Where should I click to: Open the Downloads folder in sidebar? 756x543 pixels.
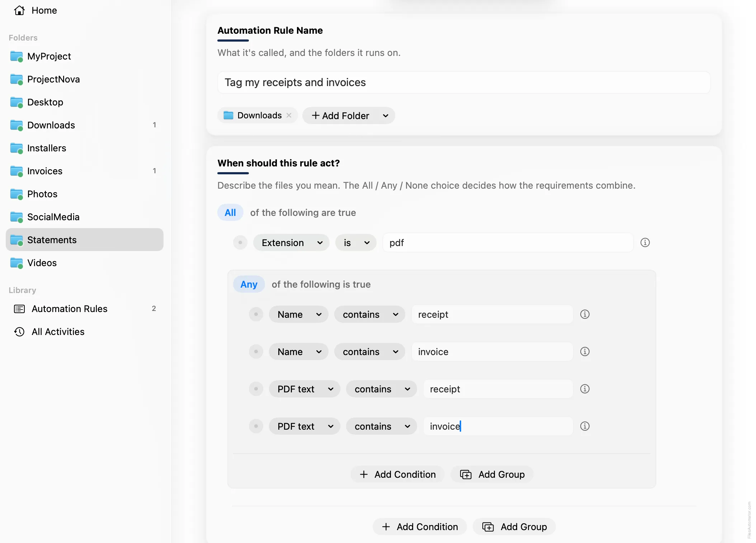85,125
